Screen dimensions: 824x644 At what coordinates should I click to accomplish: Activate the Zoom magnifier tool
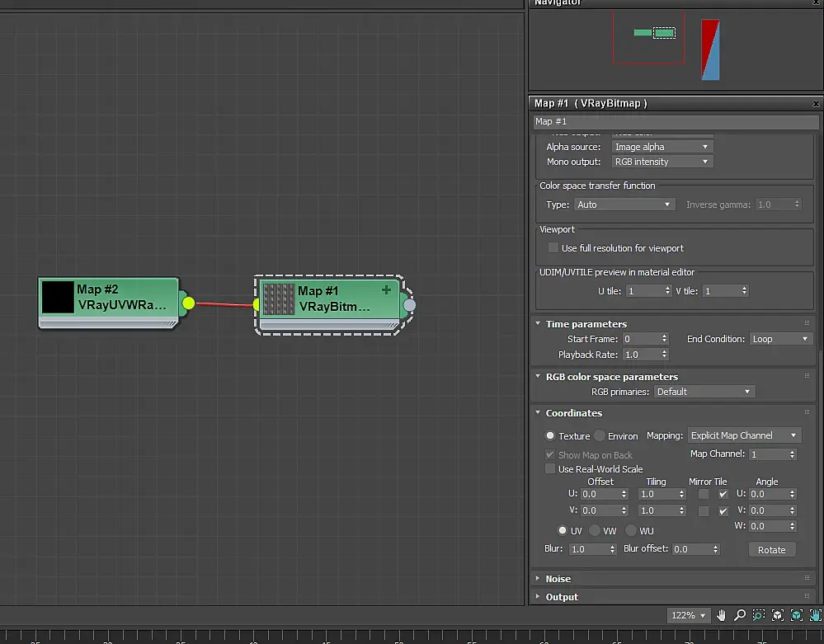[740, 615]
